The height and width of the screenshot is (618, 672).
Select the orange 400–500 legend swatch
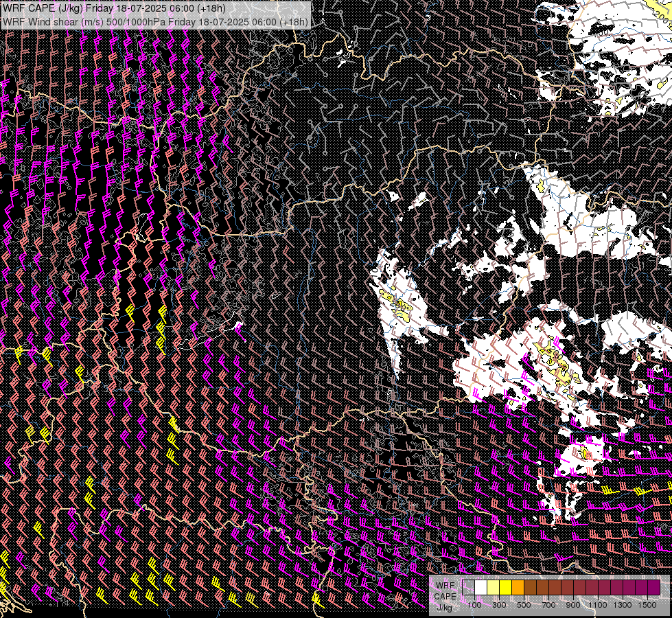pos(518,587)
